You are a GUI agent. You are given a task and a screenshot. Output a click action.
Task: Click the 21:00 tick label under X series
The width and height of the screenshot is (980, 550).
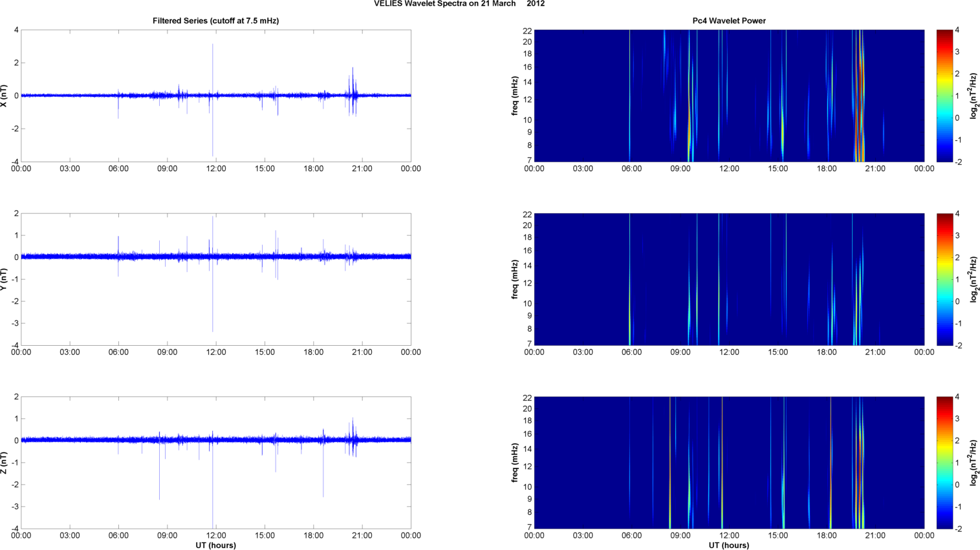362,169
